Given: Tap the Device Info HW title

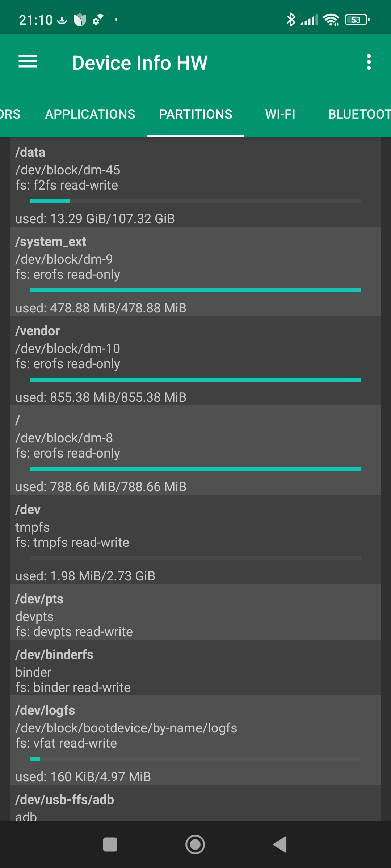Looking at the screenshot, I should pyautogui.click(x=140, y=63).
